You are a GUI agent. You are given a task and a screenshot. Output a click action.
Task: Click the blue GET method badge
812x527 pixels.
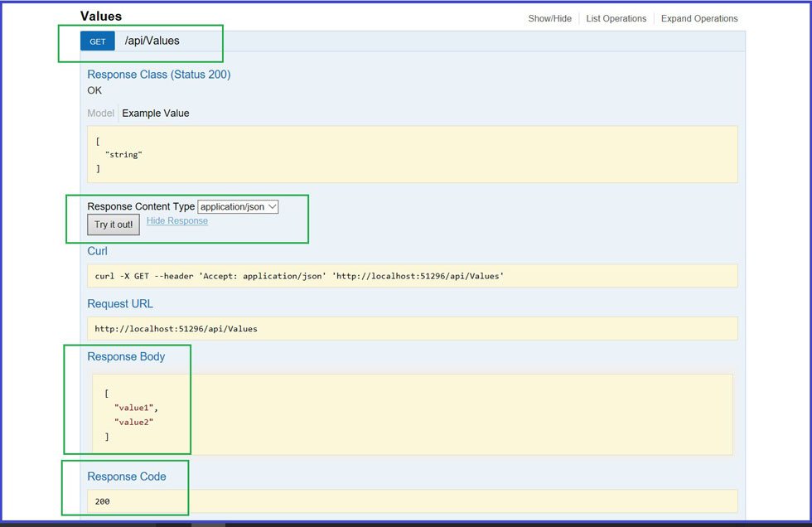point(97,40)
